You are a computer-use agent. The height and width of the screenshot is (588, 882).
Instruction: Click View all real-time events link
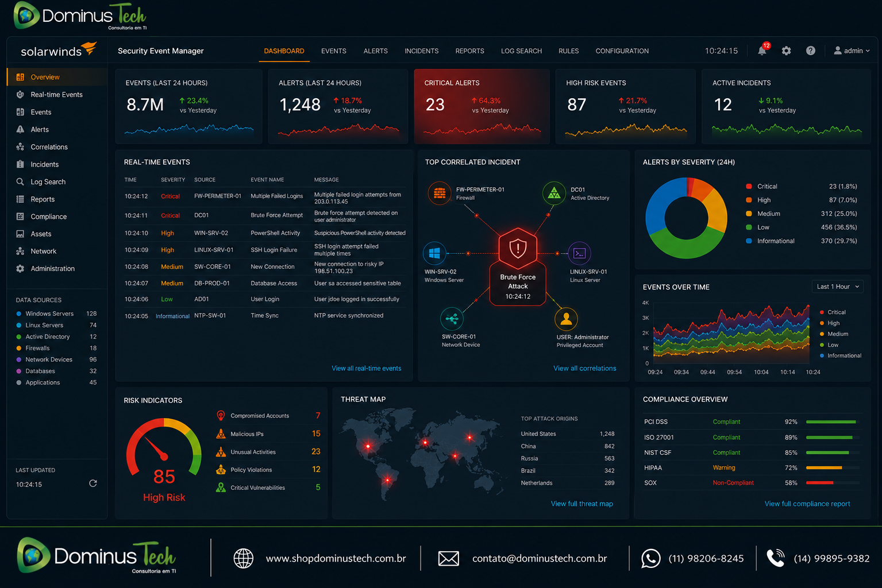367,368
